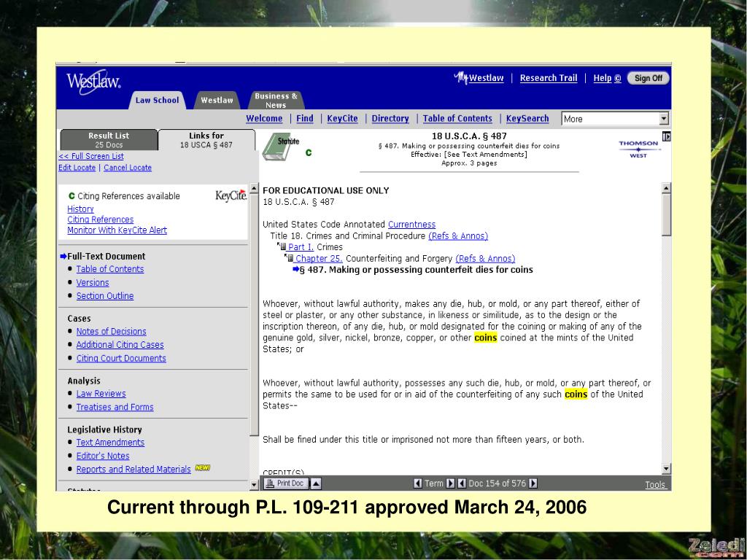Click the next Term arrow

point(450,483)
